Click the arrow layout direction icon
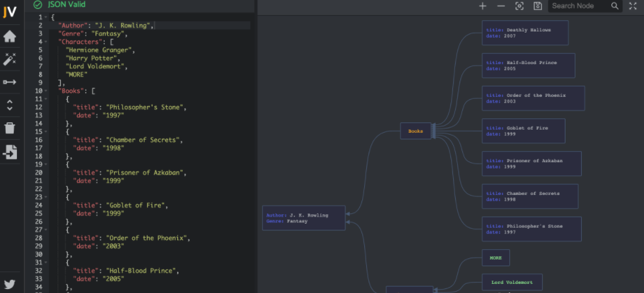Image resolution: width=644 pixels, height=293 pixels. (10, 82)
